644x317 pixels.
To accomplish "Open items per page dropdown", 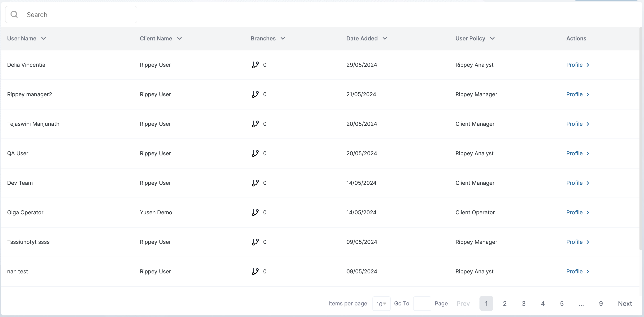I will point(381,304).
